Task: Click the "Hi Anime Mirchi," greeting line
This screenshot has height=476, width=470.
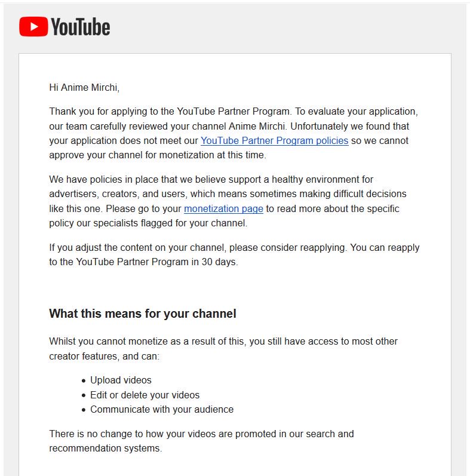Action: point(84,87)
